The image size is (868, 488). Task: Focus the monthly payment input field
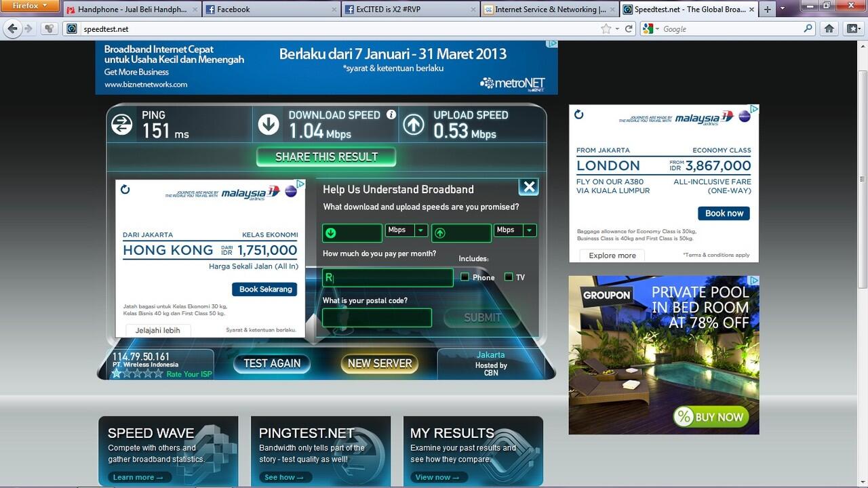[x=388, y=277]
